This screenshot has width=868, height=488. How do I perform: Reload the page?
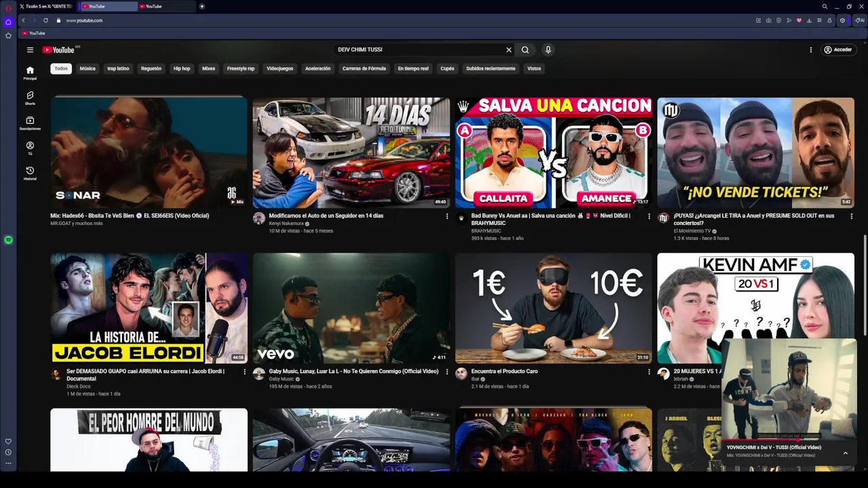pos(45,20)
